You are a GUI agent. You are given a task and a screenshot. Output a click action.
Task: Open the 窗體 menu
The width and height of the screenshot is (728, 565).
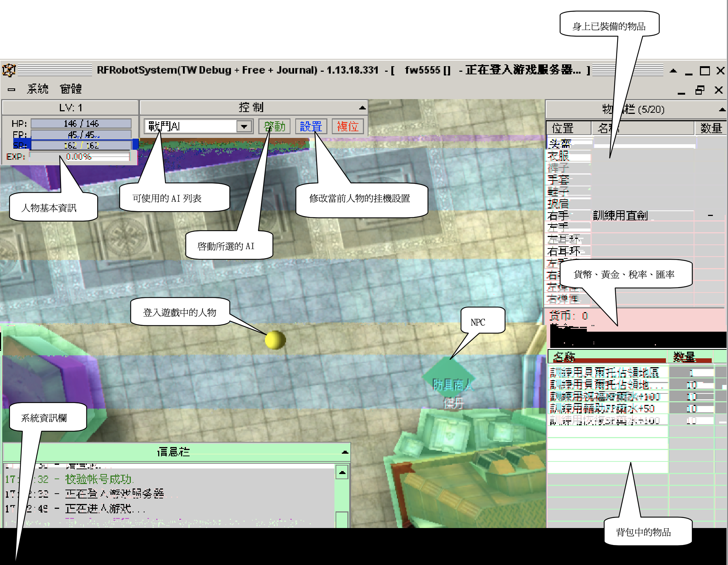[x=71, y=89]
